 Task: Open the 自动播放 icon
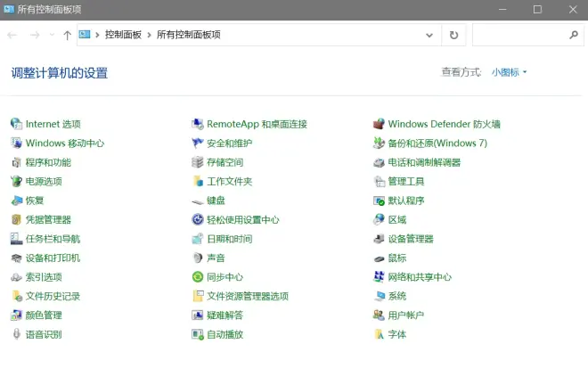[198, 334]
